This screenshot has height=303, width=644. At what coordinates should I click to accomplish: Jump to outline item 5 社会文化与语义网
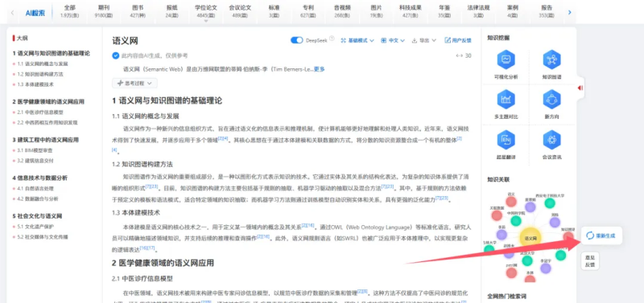click(x=37, y=216)
